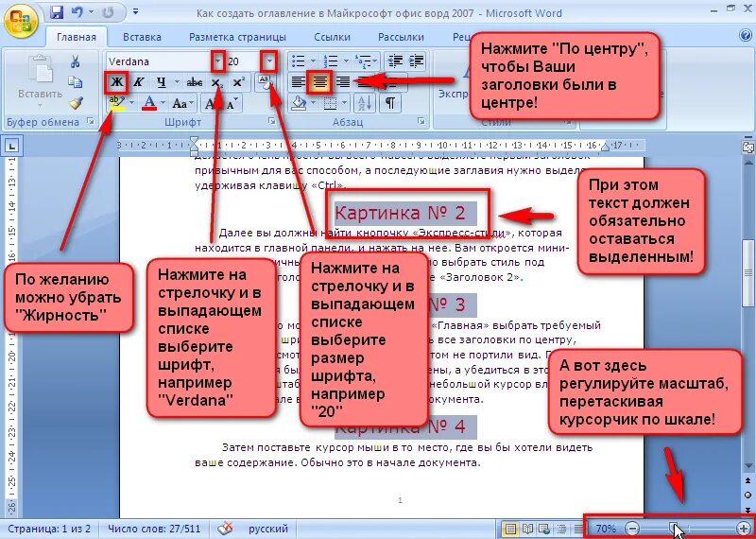Open highlight color dropdown arrow
The width and height of the screenshot is (756, 539).
tap(131, 103)
